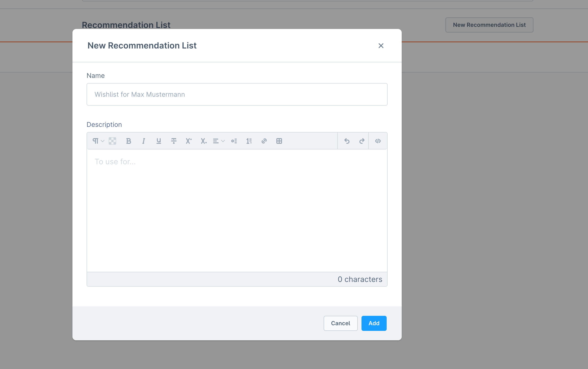The image size is (588, 369).
Task: Click the Cancel button to dismiss
Action: click(x=341, y=323)
